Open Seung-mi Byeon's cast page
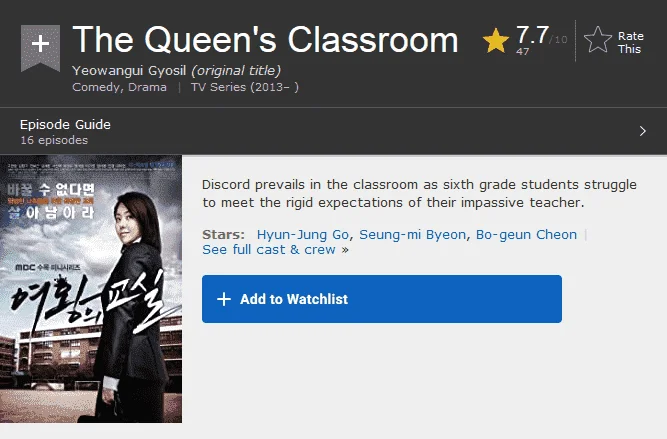Viewport: 667px width, 439px height. 412,235
